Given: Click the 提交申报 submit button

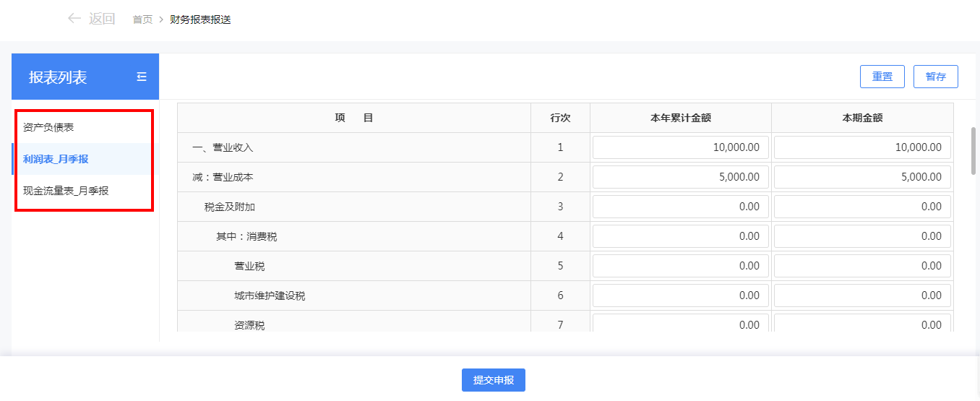Looking at the screenshot, I should point(493,380).
